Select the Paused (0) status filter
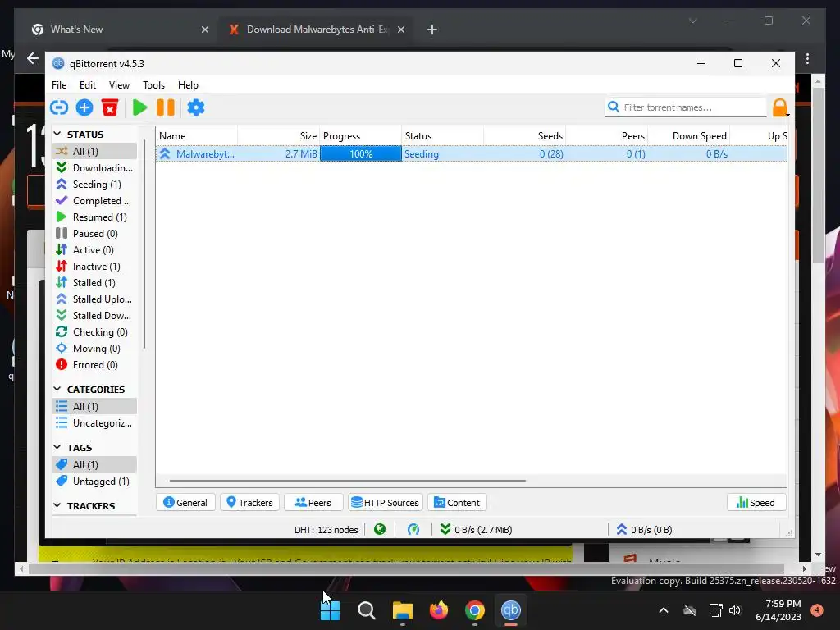 pyautogui.click(x=95, y=234)
